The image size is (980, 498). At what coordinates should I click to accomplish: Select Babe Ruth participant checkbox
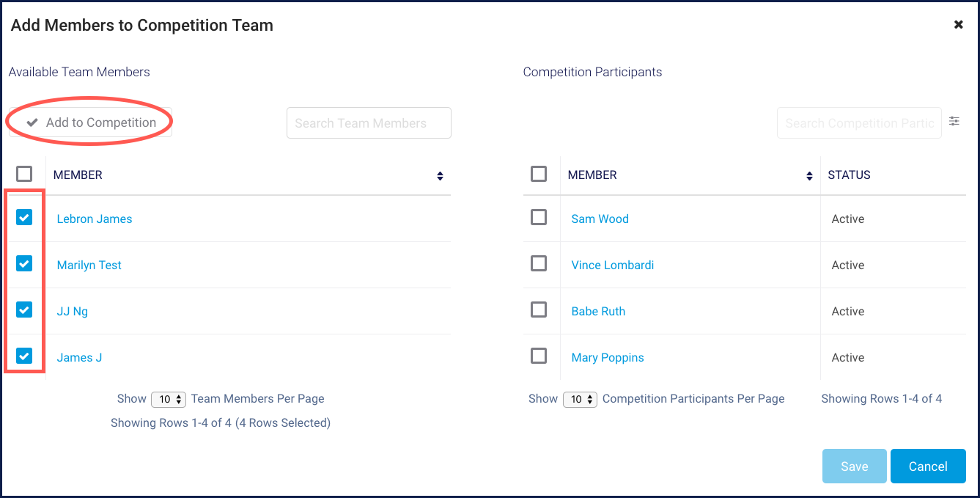point(539,310)
